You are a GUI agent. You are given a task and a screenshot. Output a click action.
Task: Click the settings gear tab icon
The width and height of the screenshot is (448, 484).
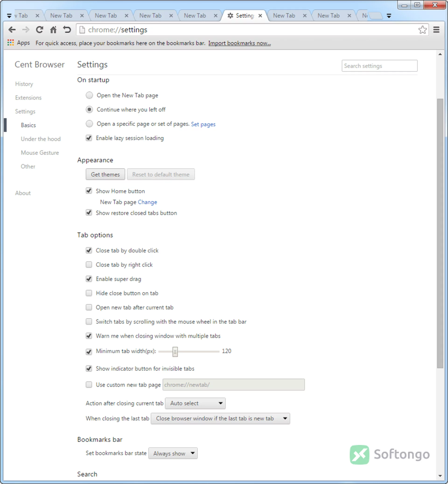coord(230,16)
